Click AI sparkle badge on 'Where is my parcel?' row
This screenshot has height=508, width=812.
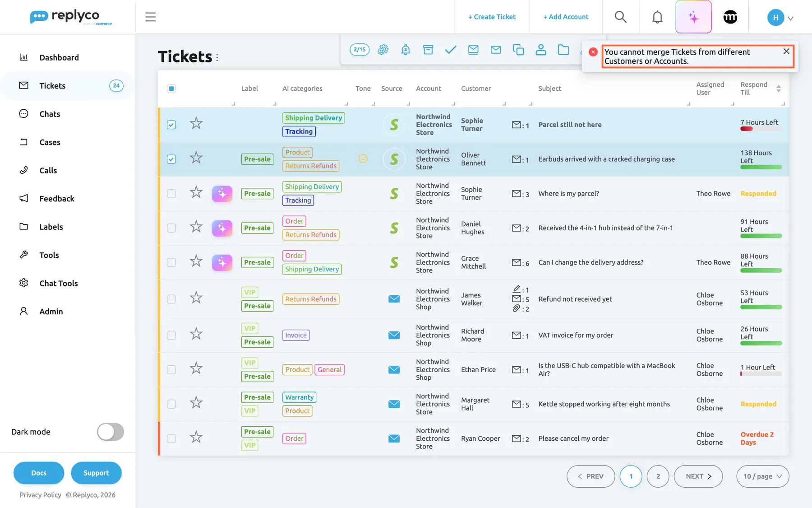tap(222, 194)
